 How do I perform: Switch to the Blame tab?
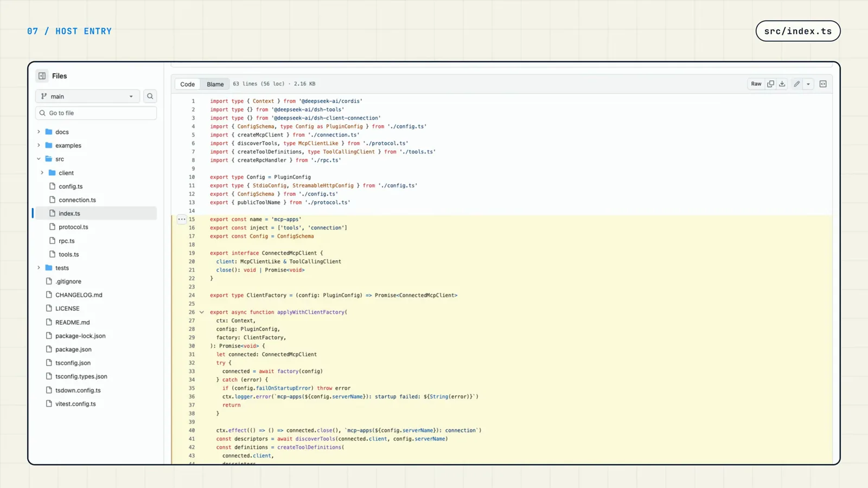point(215,84)
